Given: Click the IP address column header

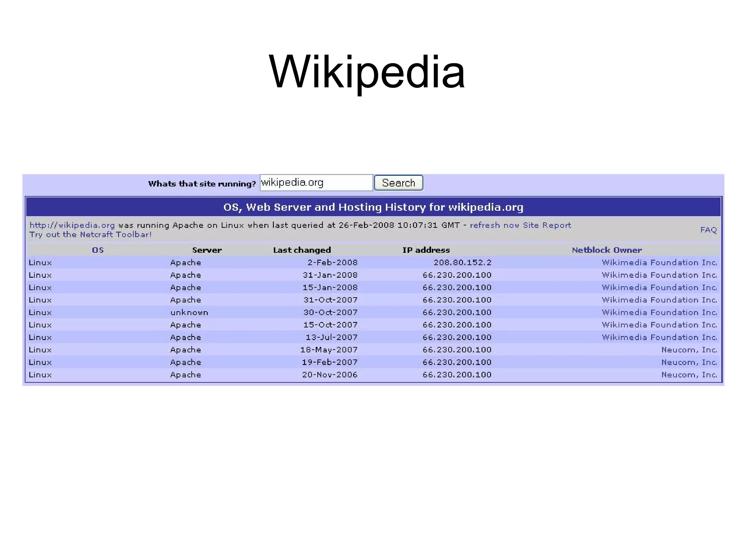Looking at the screenshot, I should coord(426,250).
